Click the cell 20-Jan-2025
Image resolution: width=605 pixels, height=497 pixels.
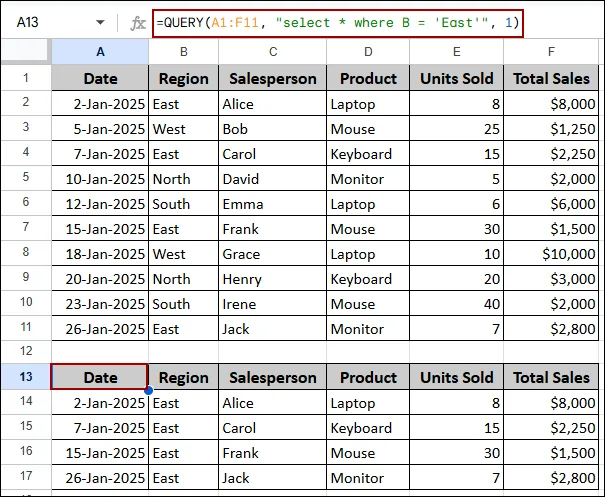click(x=100, y=279)
